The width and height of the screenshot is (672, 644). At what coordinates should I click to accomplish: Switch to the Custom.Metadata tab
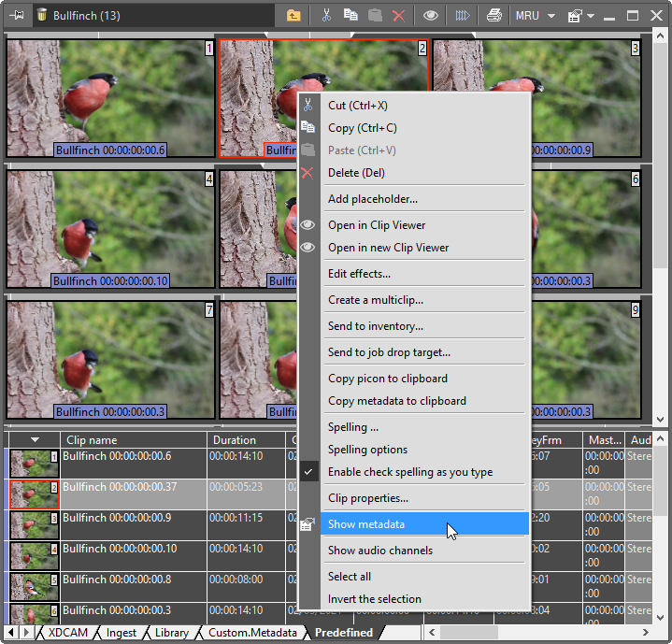tap(253, 633)
